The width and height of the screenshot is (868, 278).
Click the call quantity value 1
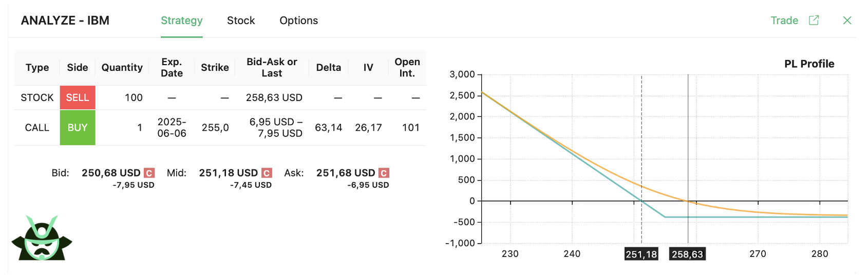[x=140, y=128]
